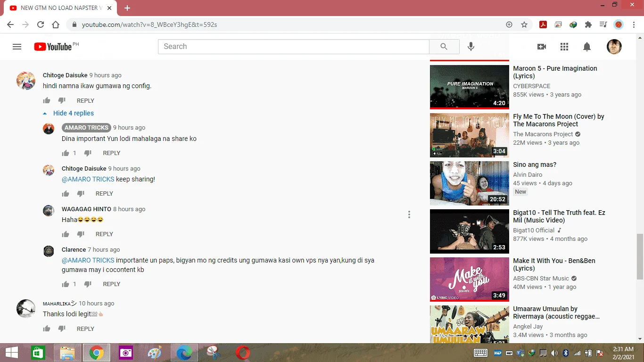Open the Adobe Acrobat extension
This screenshot has width=644, height=362.
click(x=543, y=25)
